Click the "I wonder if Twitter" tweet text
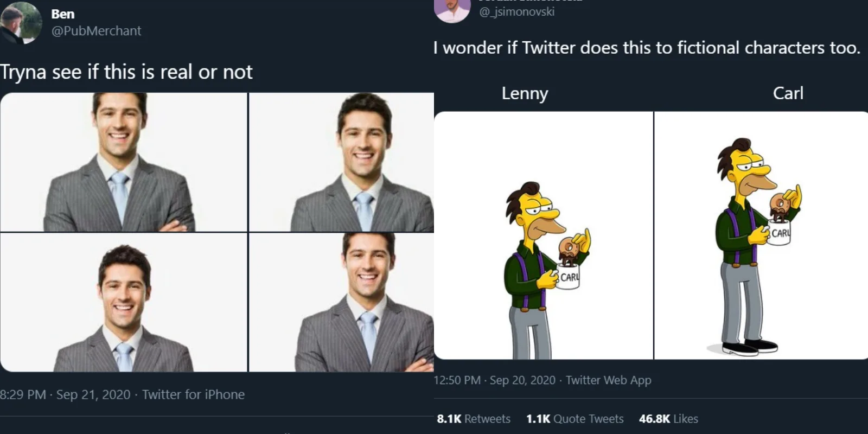 click(647, 48)
